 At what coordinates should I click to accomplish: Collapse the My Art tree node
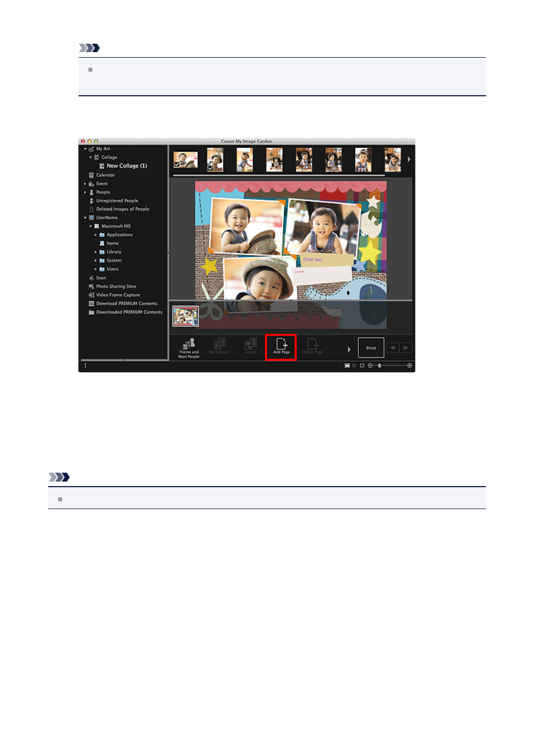(85, 149)
